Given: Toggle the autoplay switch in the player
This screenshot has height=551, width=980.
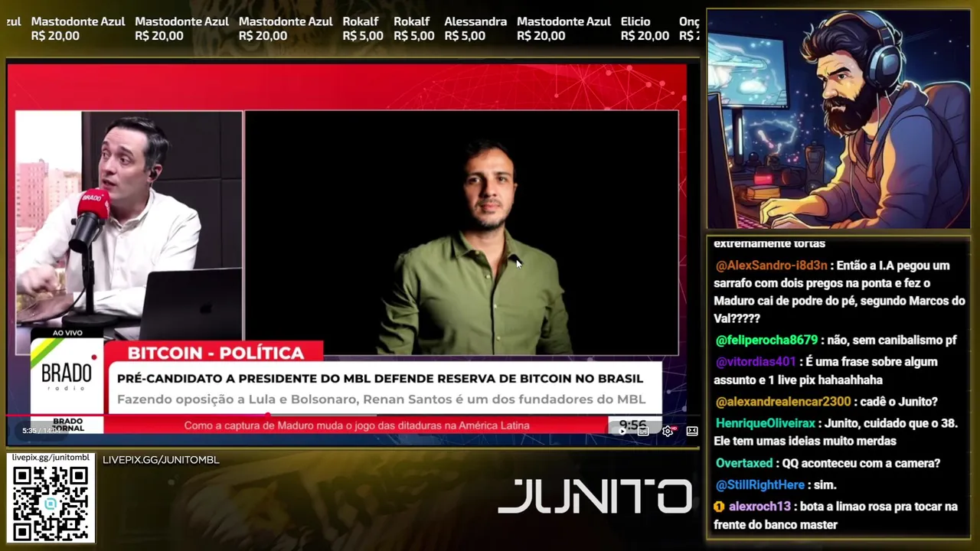Looking at the screenshot, I should (622, 431).
